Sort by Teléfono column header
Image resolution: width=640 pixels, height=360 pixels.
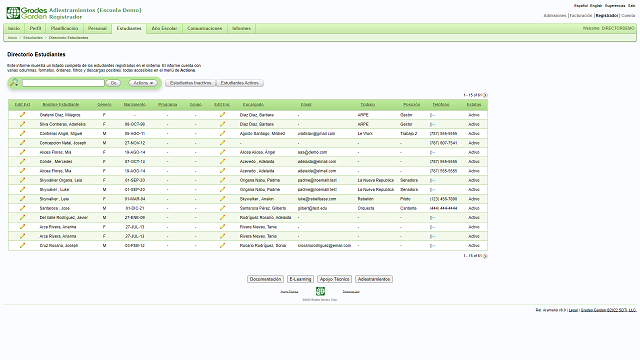click(x=441, y=104)
